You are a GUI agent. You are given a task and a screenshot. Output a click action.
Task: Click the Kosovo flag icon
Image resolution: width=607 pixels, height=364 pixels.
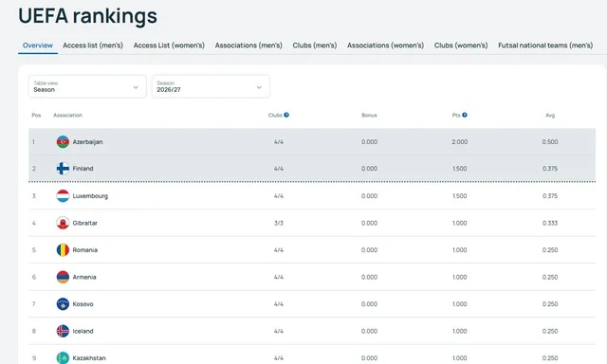(63, 304)
